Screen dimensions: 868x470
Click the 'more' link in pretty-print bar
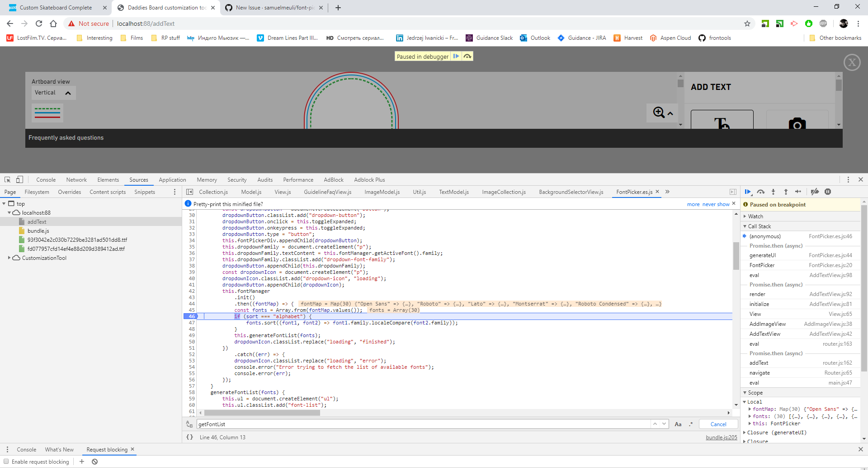click(693, 204)
